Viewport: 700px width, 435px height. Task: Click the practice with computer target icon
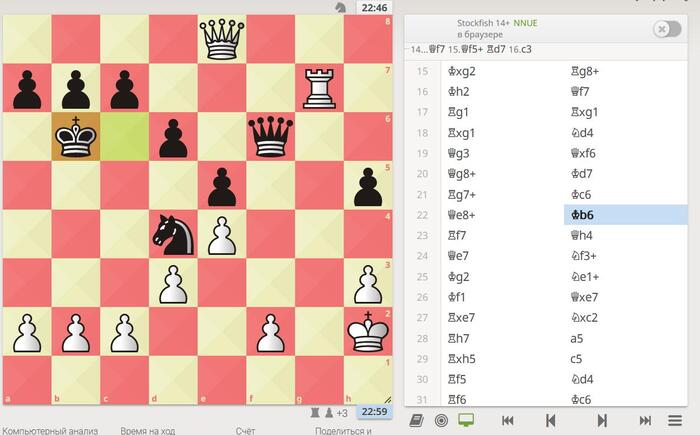[x=441, y=420]
